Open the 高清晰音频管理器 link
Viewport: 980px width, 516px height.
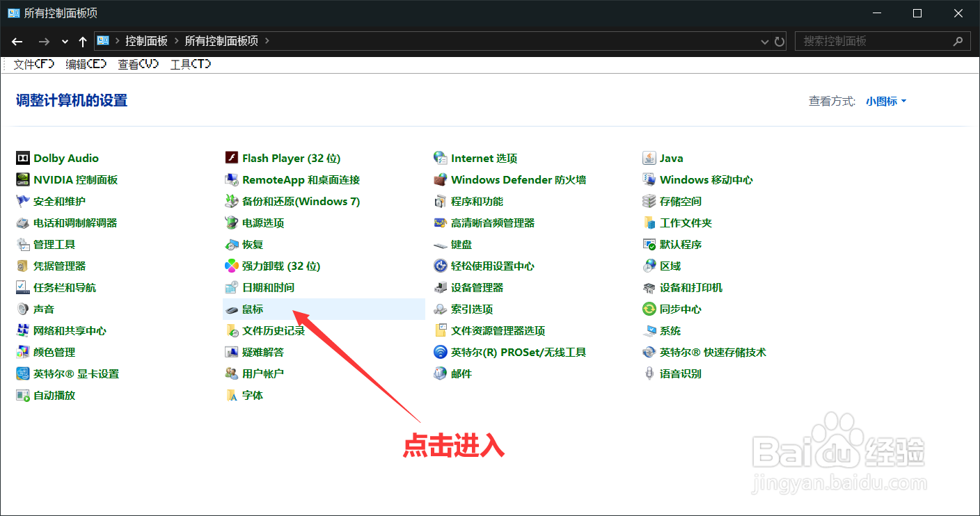493,223
